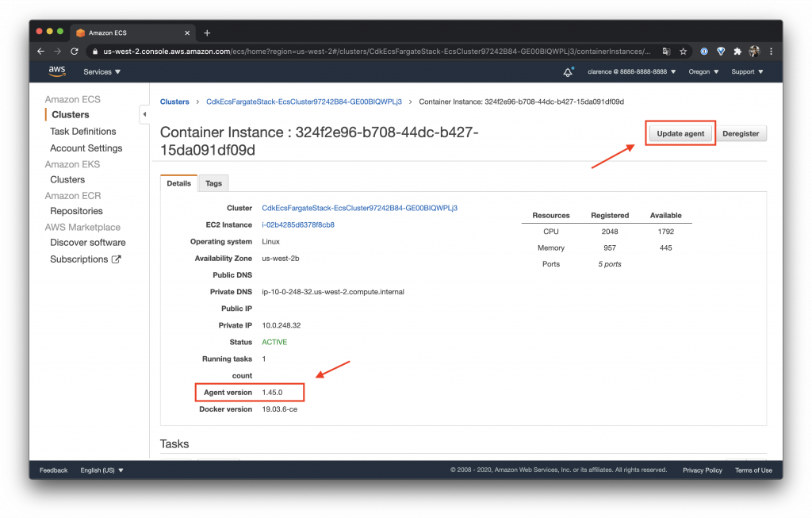Click the Update agent button
The image size is (812, 518).
[x=680, y=133]
